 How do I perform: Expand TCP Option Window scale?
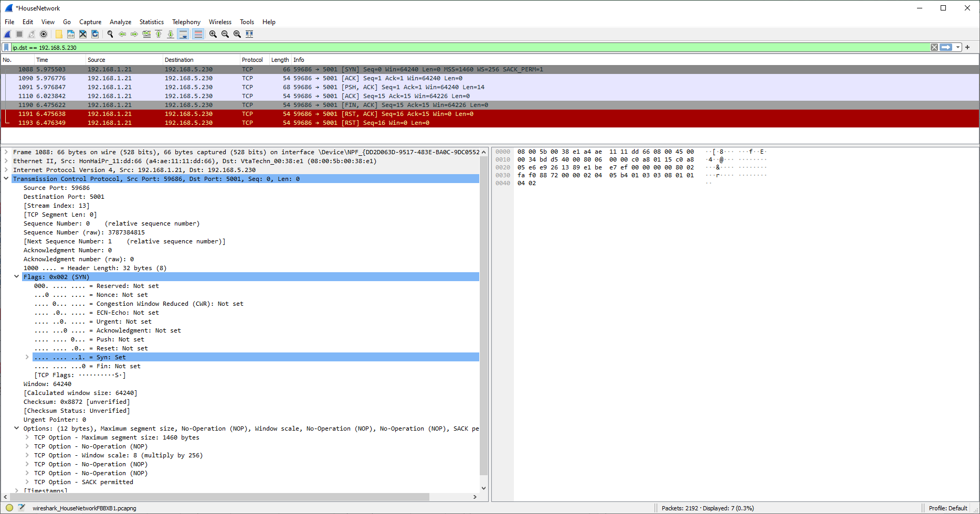click(x=27, y=455)
